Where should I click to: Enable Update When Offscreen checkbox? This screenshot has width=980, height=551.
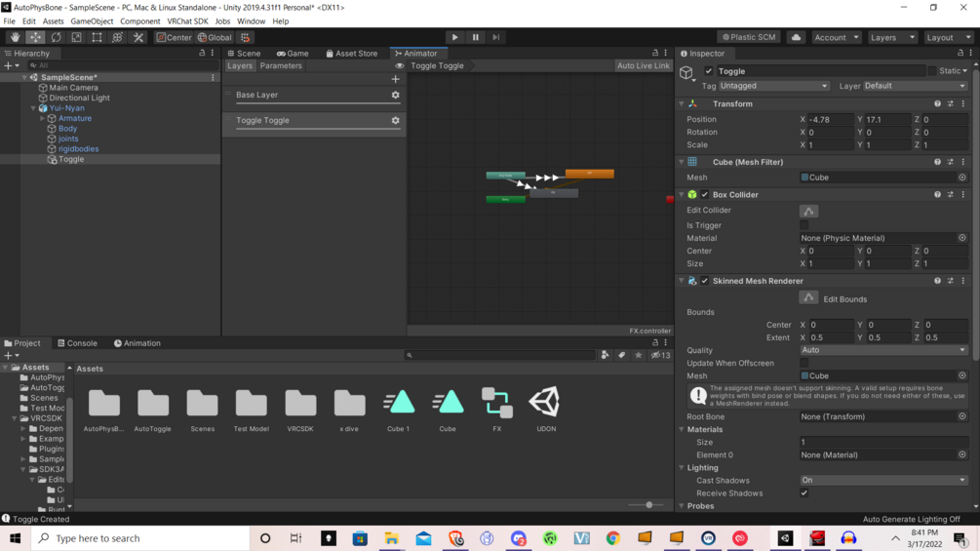804,363
